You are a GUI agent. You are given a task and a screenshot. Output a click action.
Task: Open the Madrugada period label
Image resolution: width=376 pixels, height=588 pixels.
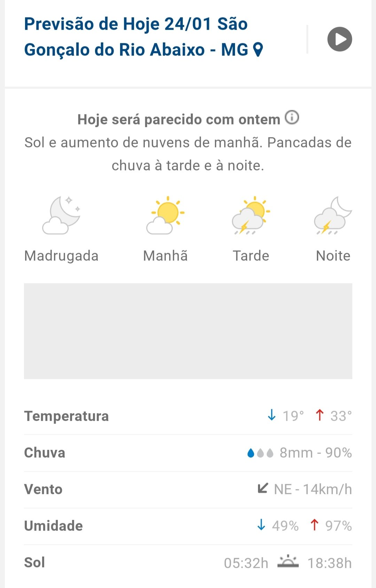click(61, 256)
